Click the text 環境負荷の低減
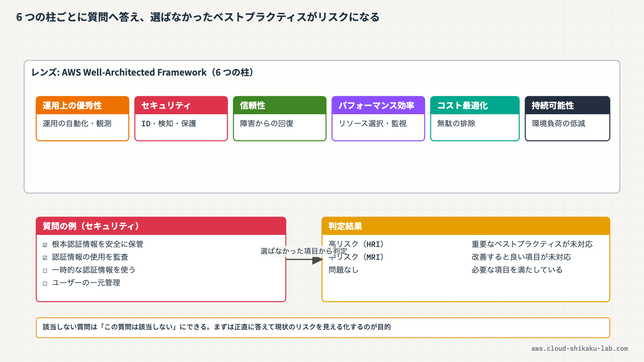Image resolution: width=644 pixels, height=362 pixels. pos(558,123)
